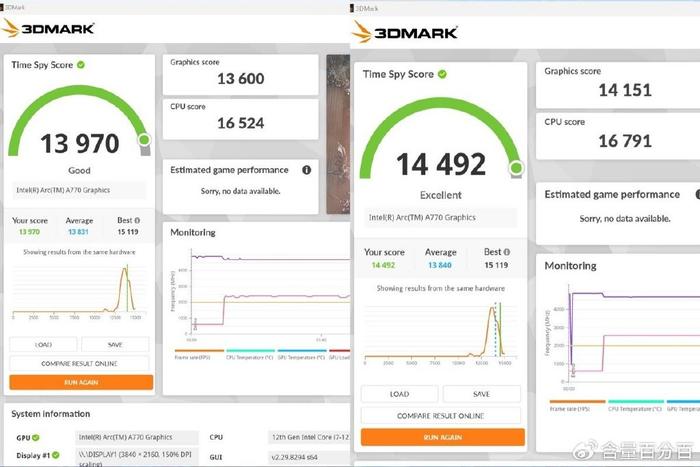700x467 pixels.
Task: Click the CPU score value 16 524
Action: [x=241, y=123]
